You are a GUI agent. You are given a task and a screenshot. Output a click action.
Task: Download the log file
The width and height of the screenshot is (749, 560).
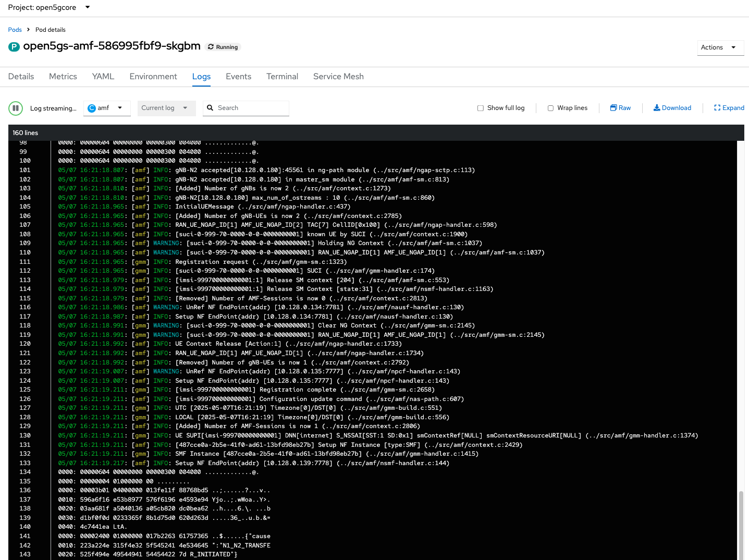[x=672, y=108]
